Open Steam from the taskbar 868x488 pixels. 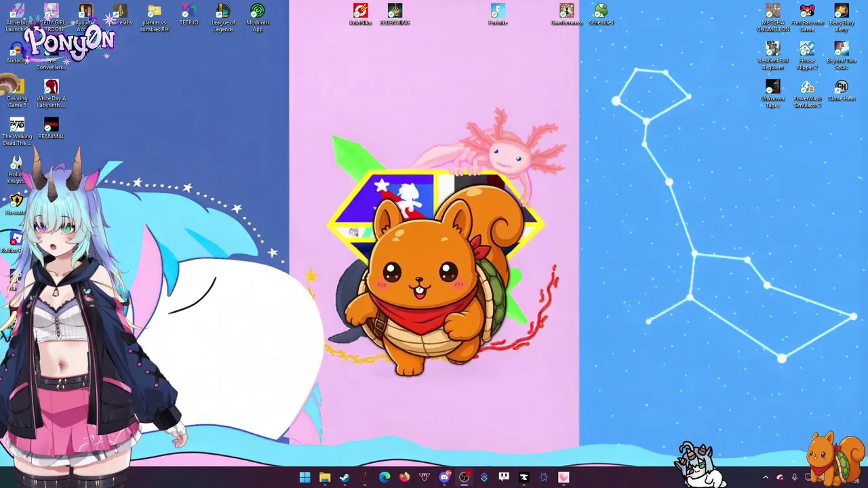point(344,478)
